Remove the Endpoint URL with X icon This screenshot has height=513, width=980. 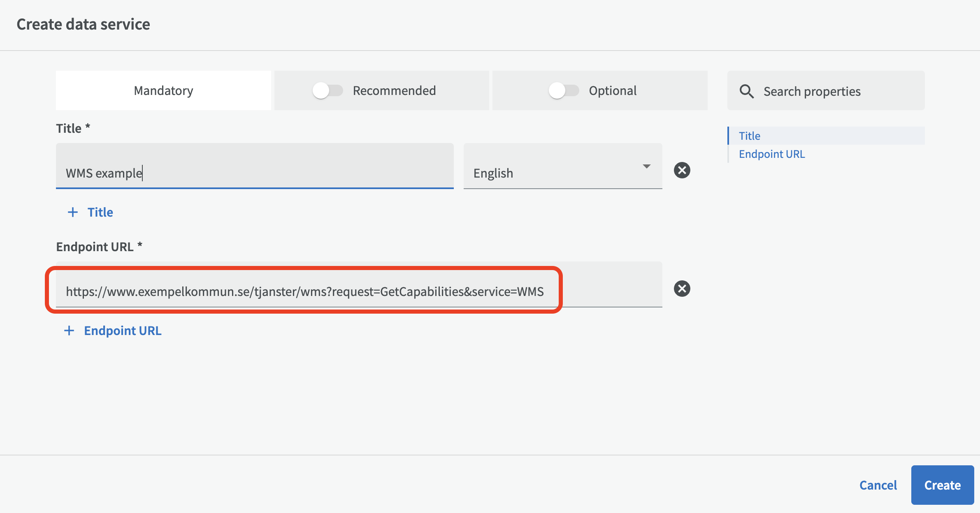click(x=682, y=289)
